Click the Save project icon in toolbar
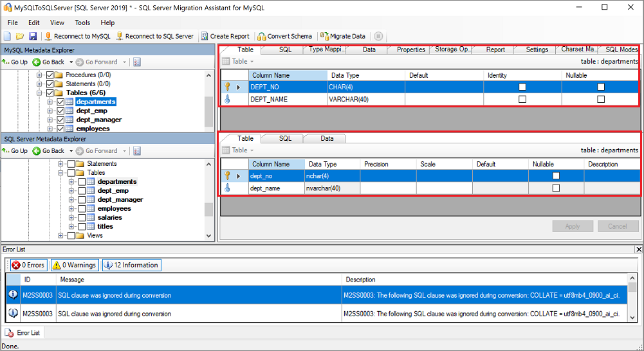 point(33,37)
